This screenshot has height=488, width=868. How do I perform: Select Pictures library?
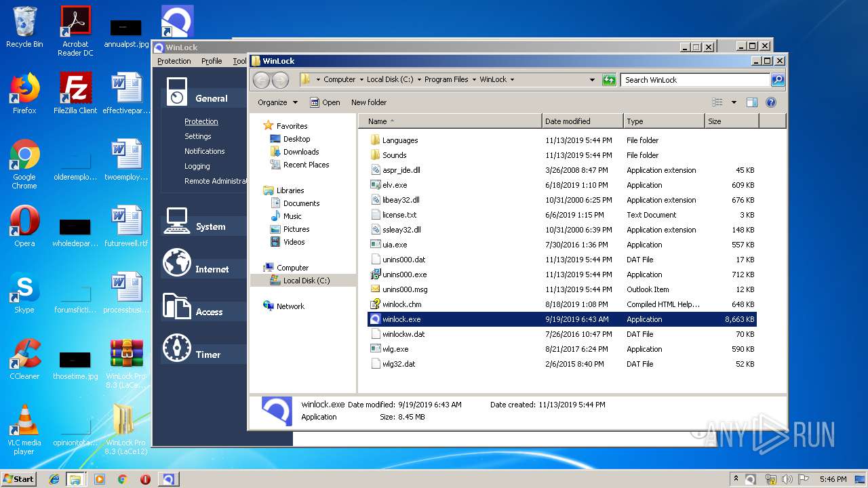[290, 229]
